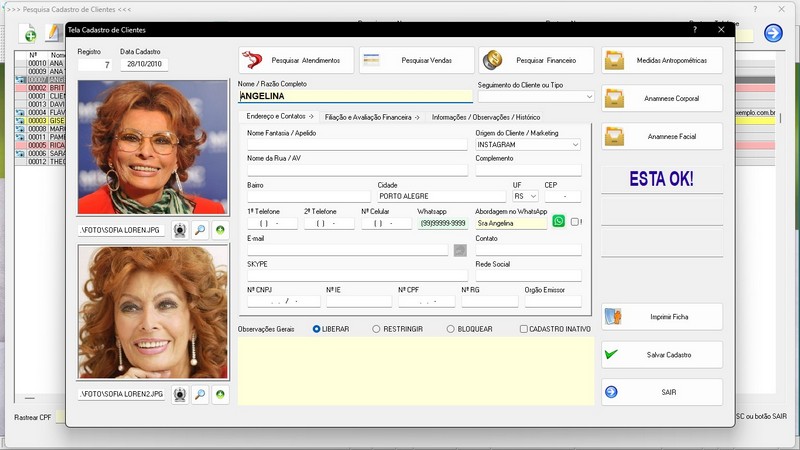The height and width of the screenshot is (450, 800).
Task: Click the Complemento field
Action: coord(529,170)
